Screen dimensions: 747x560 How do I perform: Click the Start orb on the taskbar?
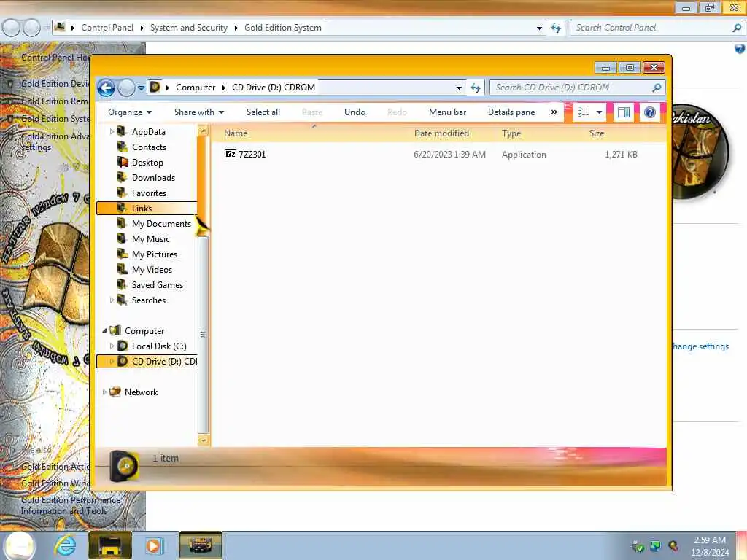pyautogui.click(x=18, y=545)
